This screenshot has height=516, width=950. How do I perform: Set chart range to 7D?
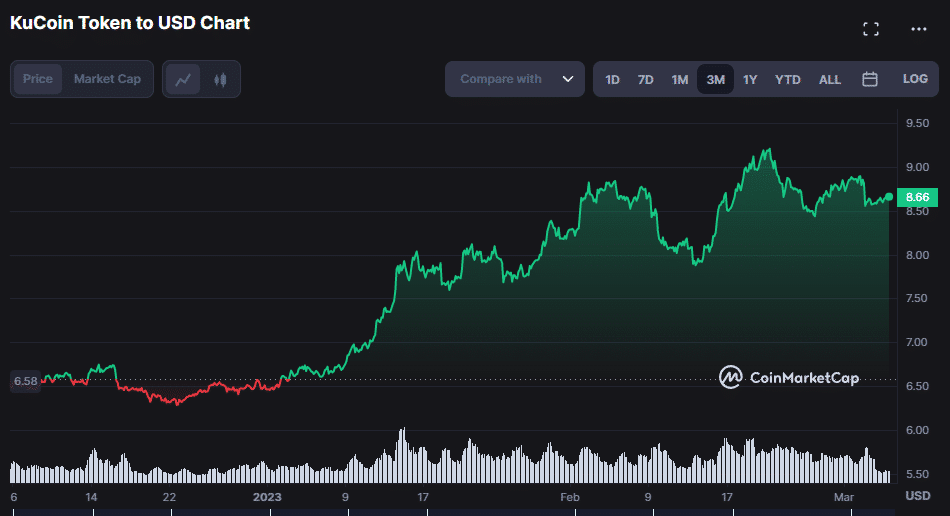(x=645, y=79)
